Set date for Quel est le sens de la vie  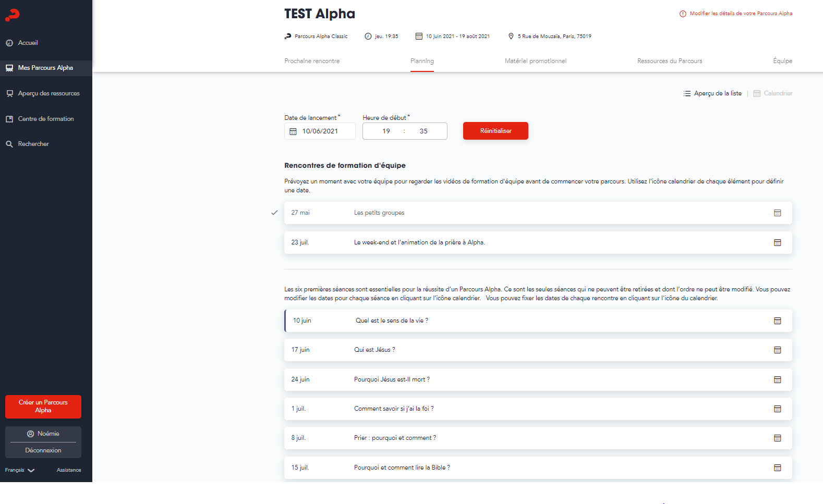pos(777,321)
